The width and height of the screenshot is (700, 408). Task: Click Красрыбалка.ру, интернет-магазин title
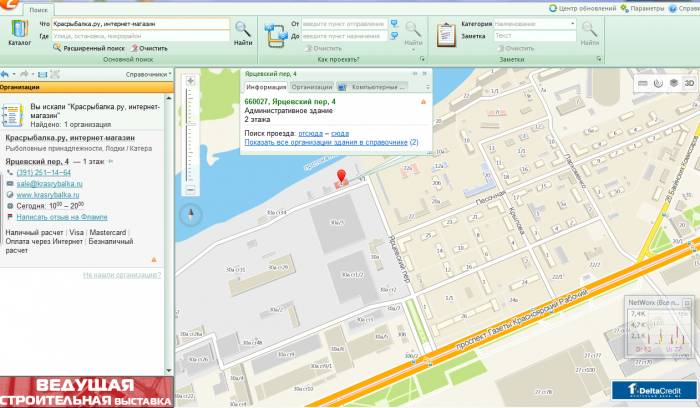click(x=70, y=138)
